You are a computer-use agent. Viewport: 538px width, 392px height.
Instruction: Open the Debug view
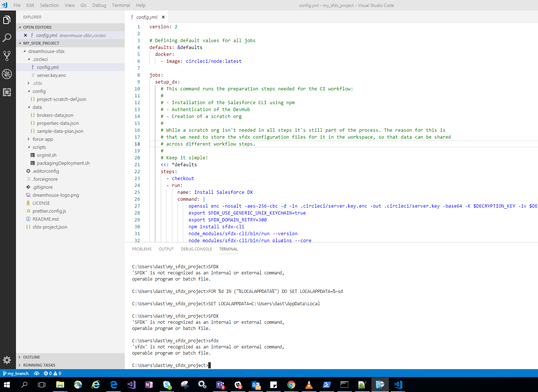pos(7,74)
